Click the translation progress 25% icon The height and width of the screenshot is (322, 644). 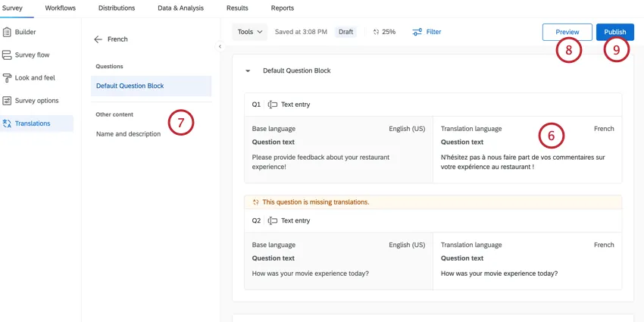[x=376, y=32]
